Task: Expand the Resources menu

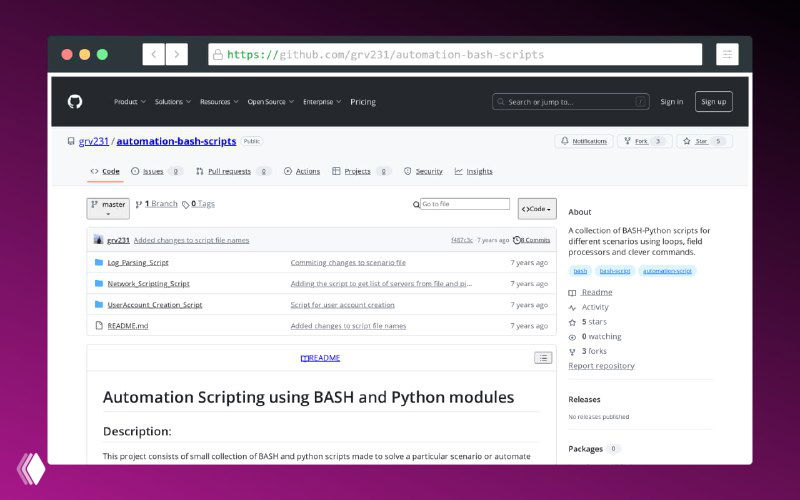Action: point(219,102)
